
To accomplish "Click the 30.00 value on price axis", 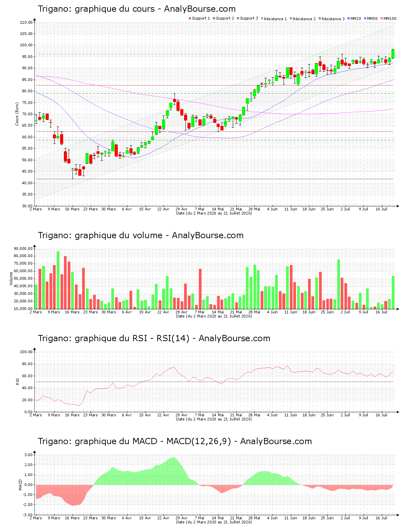I will [x=27, y=206].
